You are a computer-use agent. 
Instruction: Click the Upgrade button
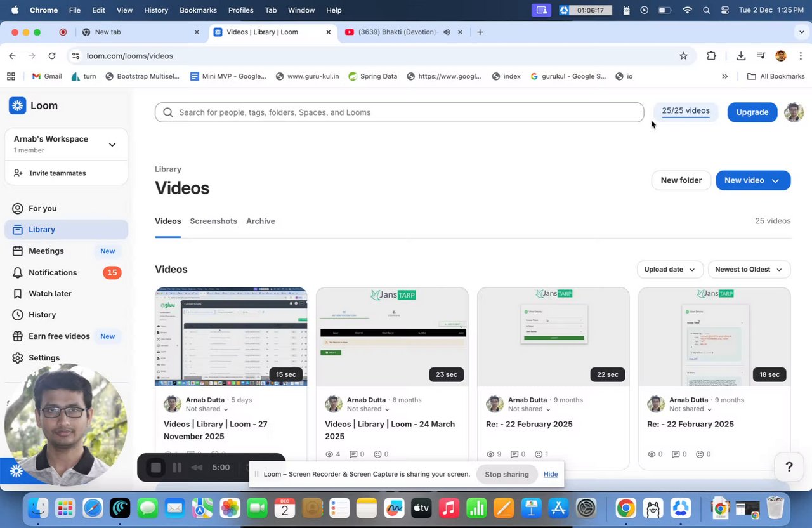point(752,112)
